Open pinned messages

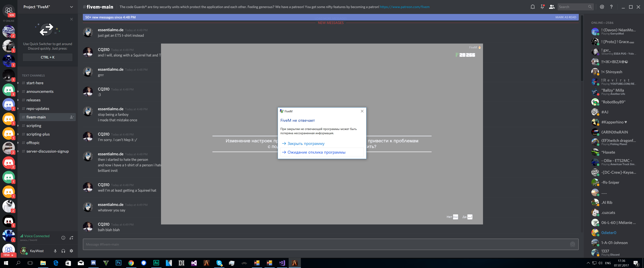pyautogui.click(x=542, y=7)
